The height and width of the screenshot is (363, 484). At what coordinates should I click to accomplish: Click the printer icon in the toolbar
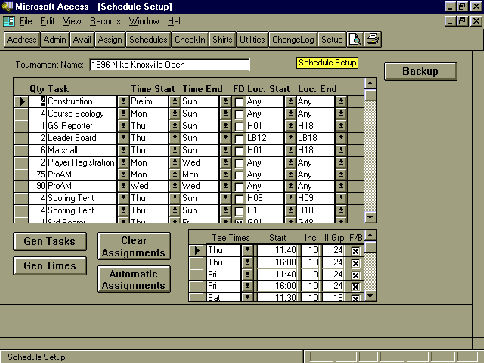(373, 40)
